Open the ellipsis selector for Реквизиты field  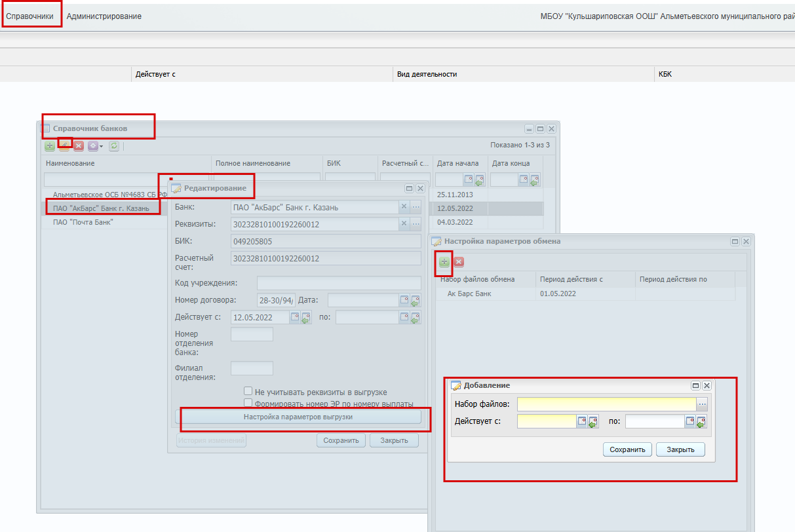pyautogui.click(x=416, y=224)
